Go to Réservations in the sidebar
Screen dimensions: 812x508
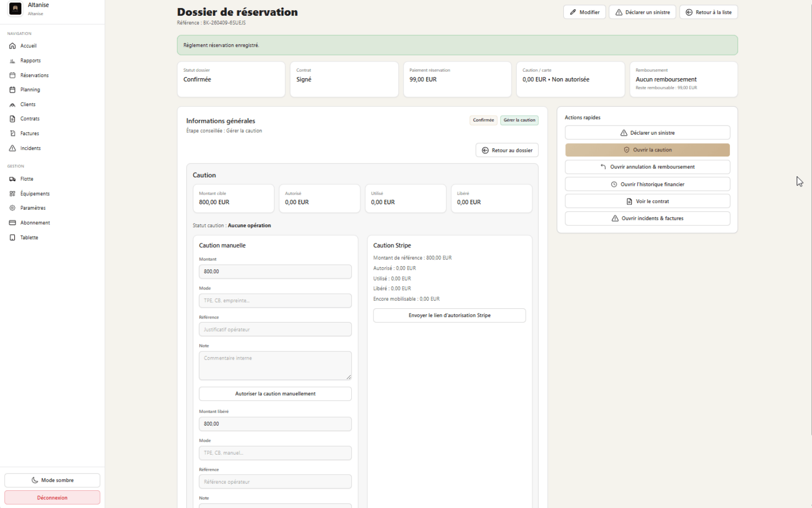pyautogui.click(x=35, y=75)
